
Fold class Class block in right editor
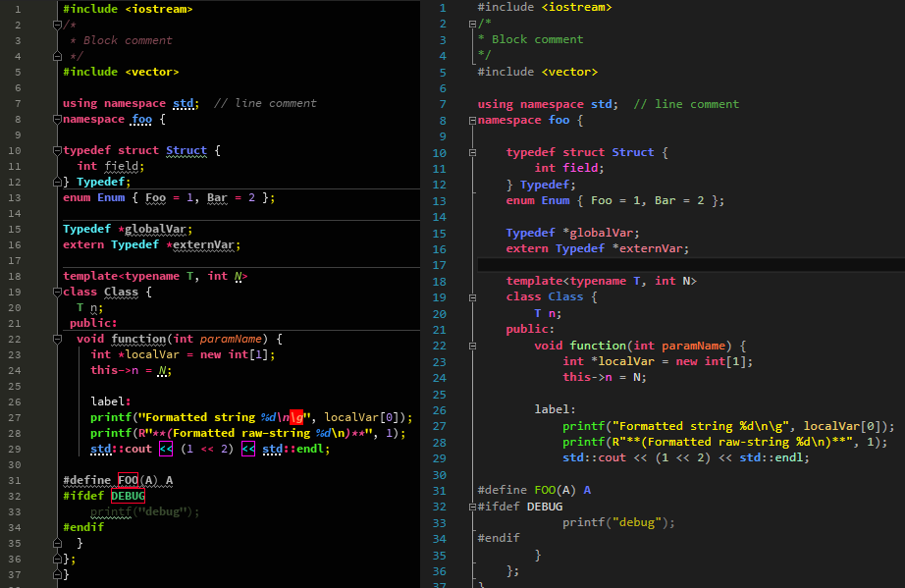point(472,297)
